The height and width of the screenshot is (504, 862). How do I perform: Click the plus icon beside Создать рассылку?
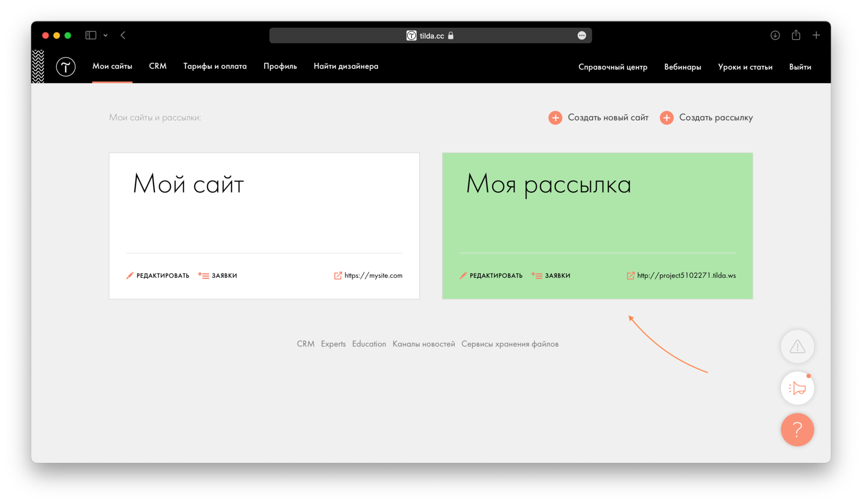tap(667, 118)
